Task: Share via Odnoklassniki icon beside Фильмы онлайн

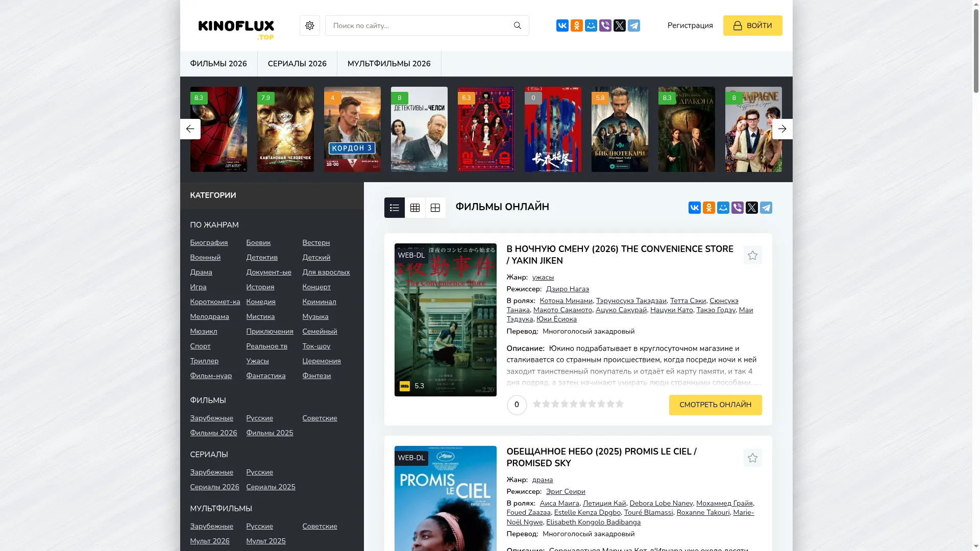Action: click(x=709, y=208)
